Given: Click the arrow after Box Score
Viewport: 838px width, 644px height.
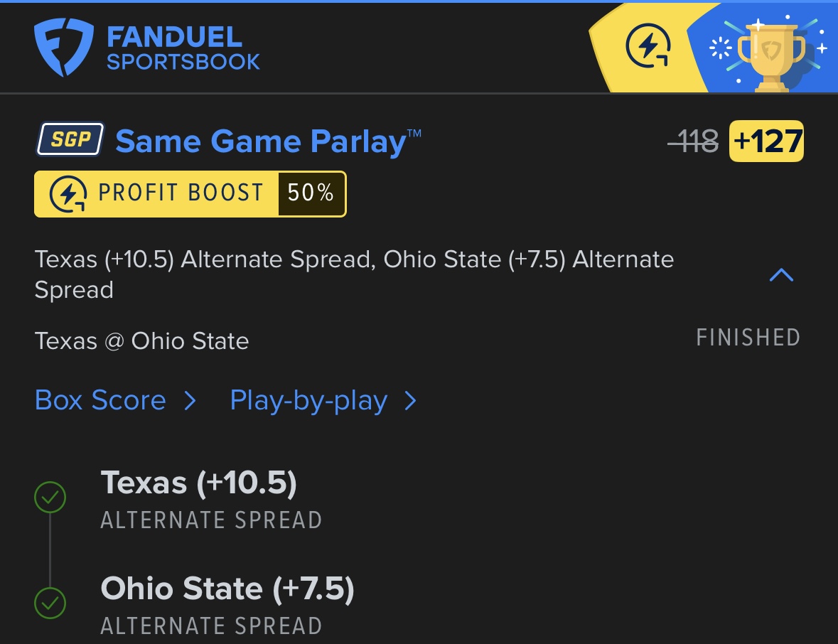Looking at the screenshot, I should [190, 401].
